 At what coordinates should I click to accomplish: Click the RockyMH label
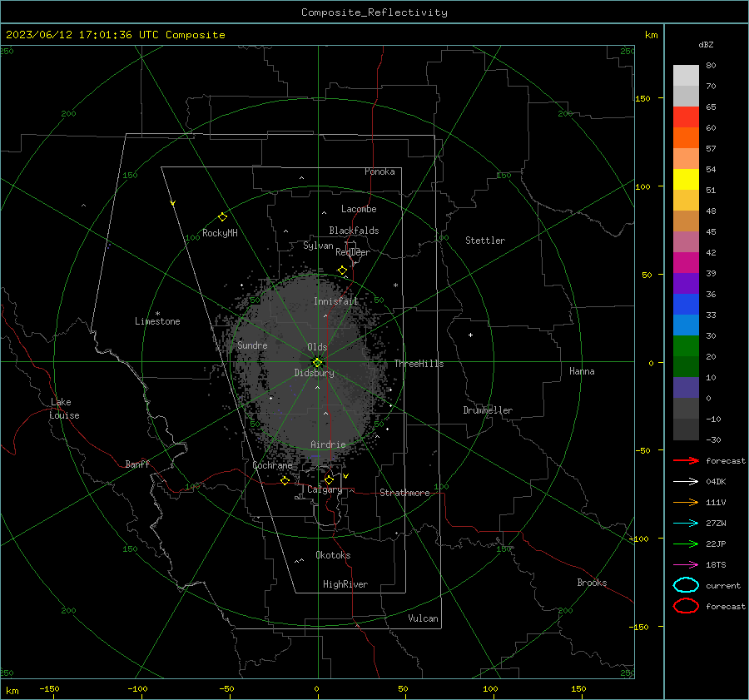tap(220, 233)
